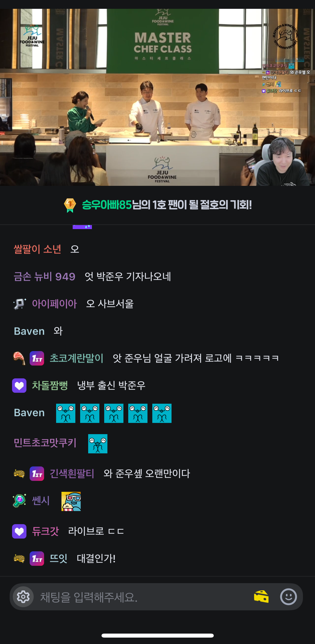Image resolution: width=315 pixels, height=644 pixels.
Task: Tap the gold medal first-fan icon
Action: coord(70,205)
